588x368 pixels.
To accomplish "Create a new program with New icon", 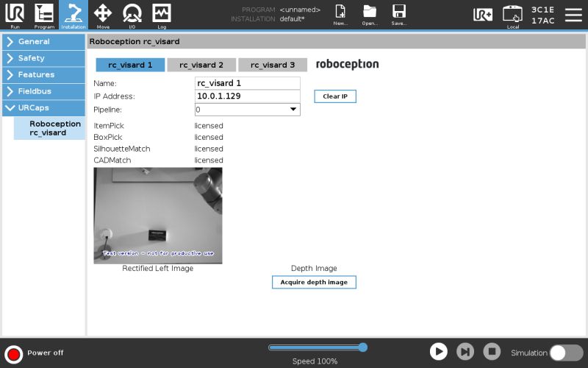I will point(340,14).
